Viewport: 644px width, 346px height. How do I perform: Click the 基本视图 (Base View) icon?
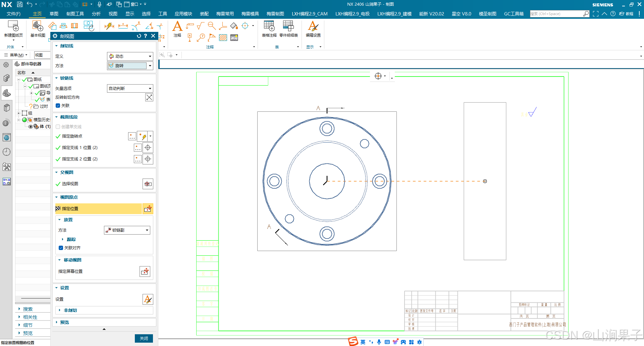coord(38,26)
